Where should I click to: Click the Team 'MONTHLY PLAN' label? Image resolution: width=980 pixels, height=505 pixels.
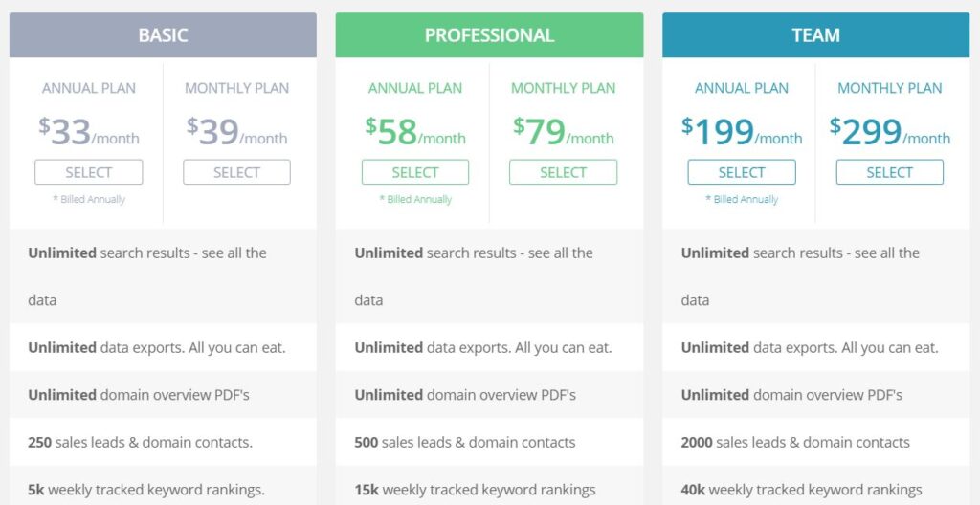tap(889, 88)
